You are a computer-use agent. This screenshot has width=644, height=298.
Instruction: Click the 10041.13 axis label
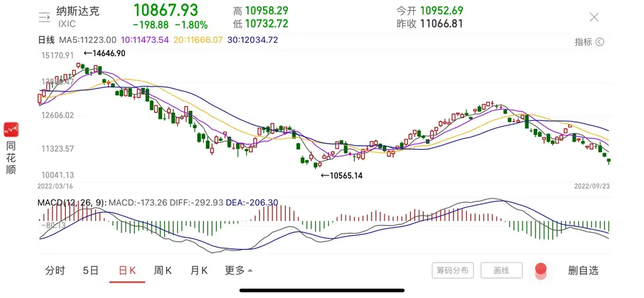pos(58,175)
